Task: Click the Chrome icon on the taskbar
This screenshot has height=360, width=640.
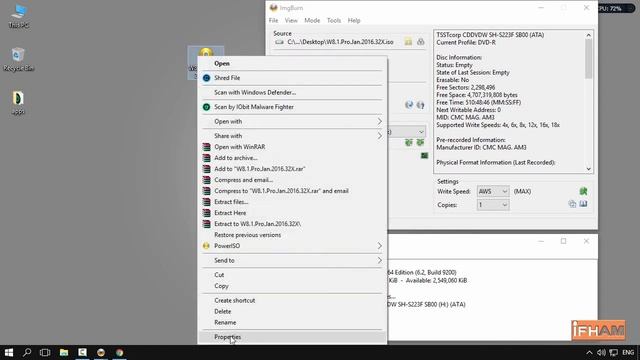Action: coord(120,352)
